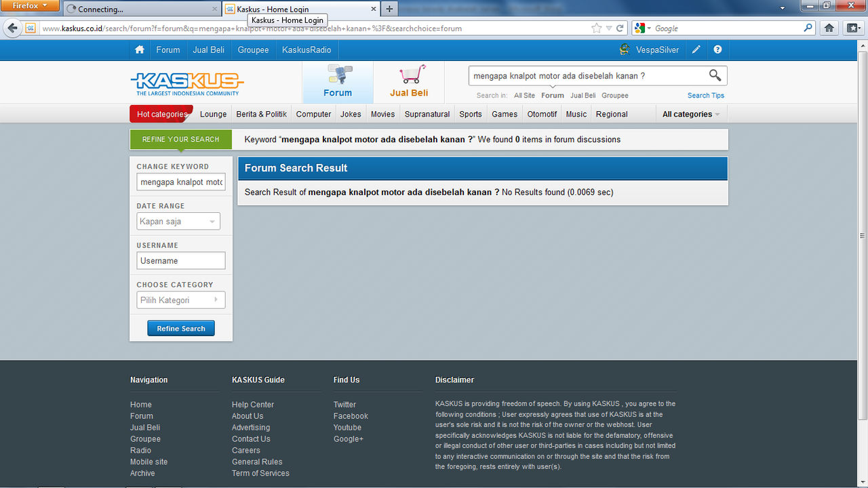Click the magnifier icon in Kaskus search box
The height and width of the screenshot is (488, 868).
[x=715, y=75]
